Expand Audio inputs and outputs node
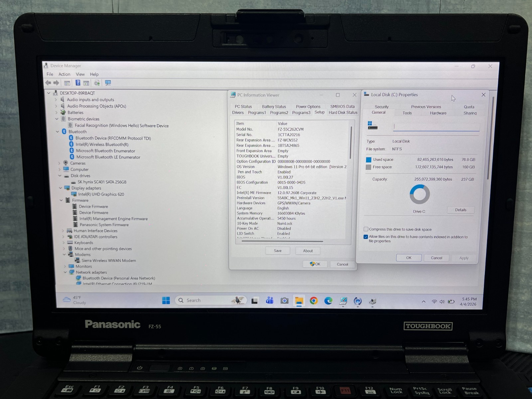The image size is (532, 399). click(56, 99)
